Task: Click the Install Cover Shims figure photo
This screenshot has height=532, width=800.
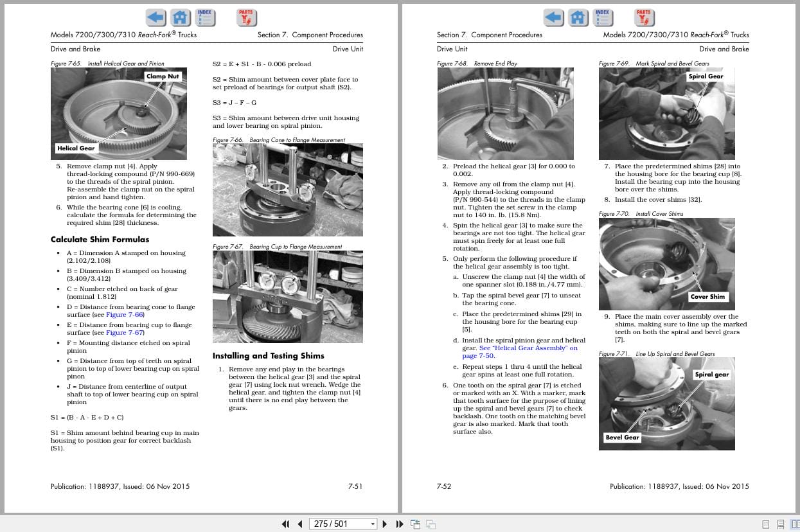Action: [666, 264]
